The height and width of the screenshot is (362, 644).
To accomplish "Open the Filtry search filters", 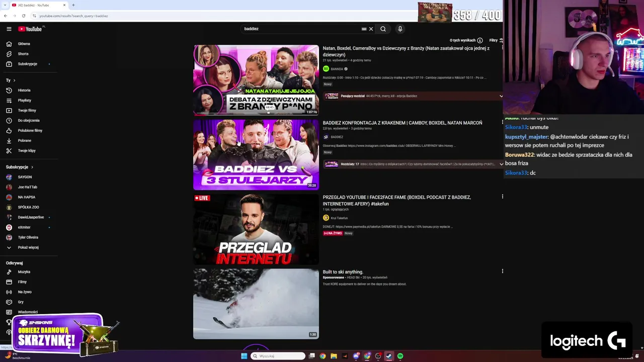I will (496, 40).
